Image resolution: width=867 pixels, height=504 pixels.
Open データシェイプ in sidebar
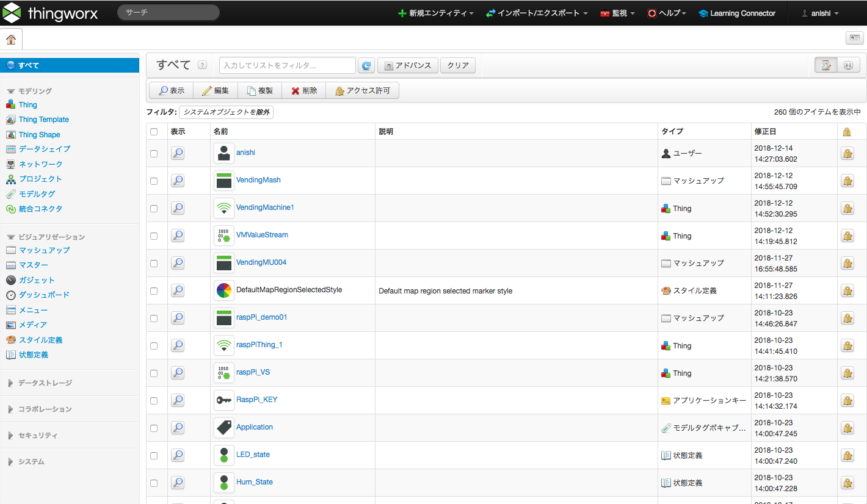point(44,149)
